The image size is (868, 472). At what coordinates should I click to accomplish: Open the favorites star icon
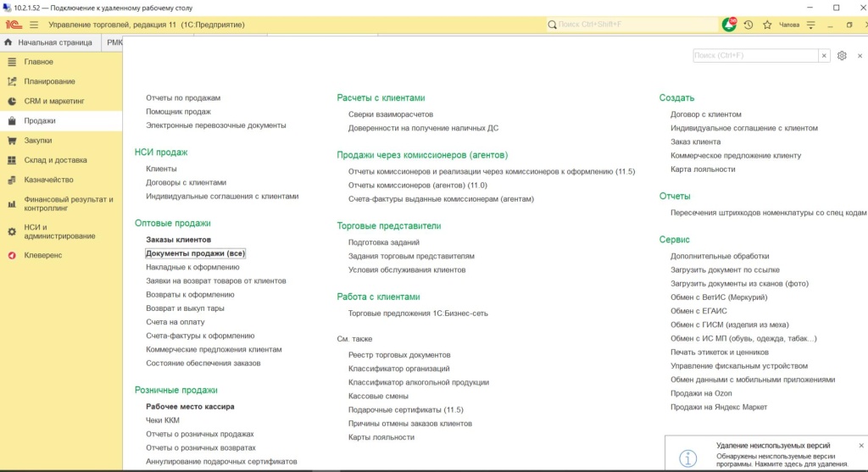pos(767,25)
